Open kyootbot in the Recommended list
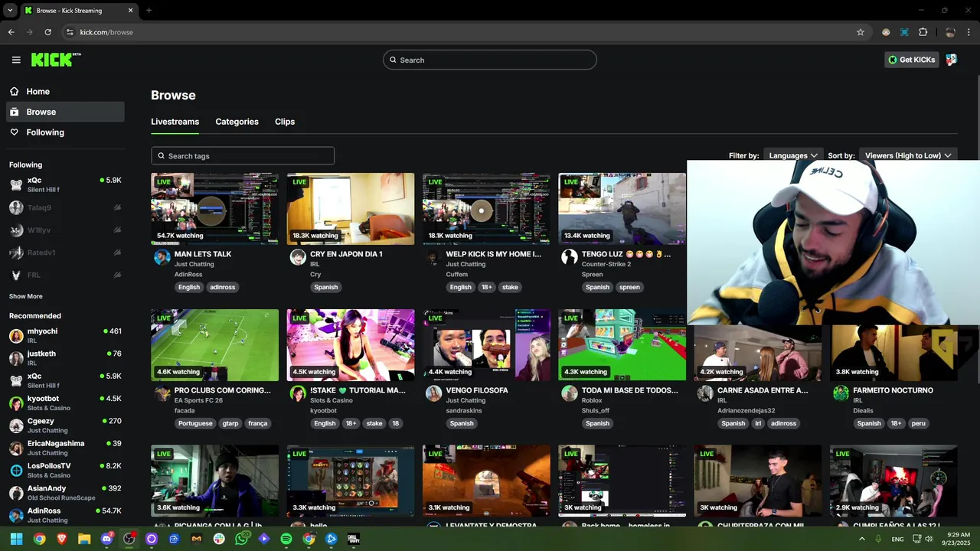Viewport: 980px width, 551px height. pyautogui.click(x=65, y=403)
